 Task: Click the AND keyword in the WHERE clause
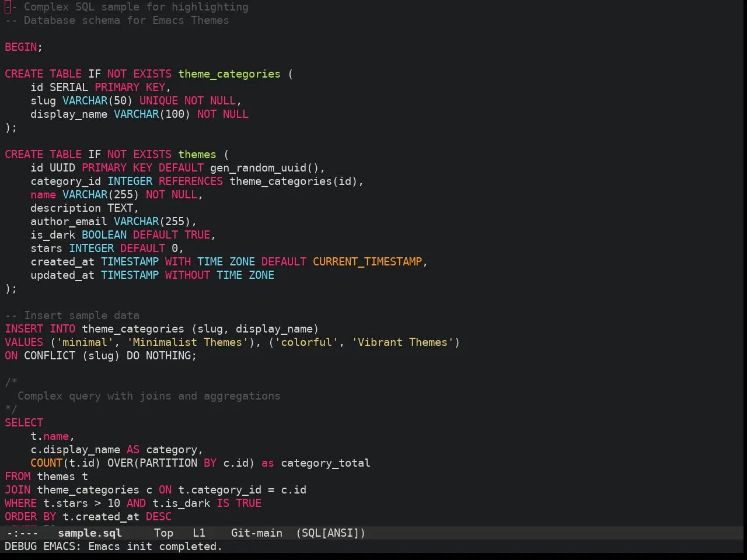(136, 503)
